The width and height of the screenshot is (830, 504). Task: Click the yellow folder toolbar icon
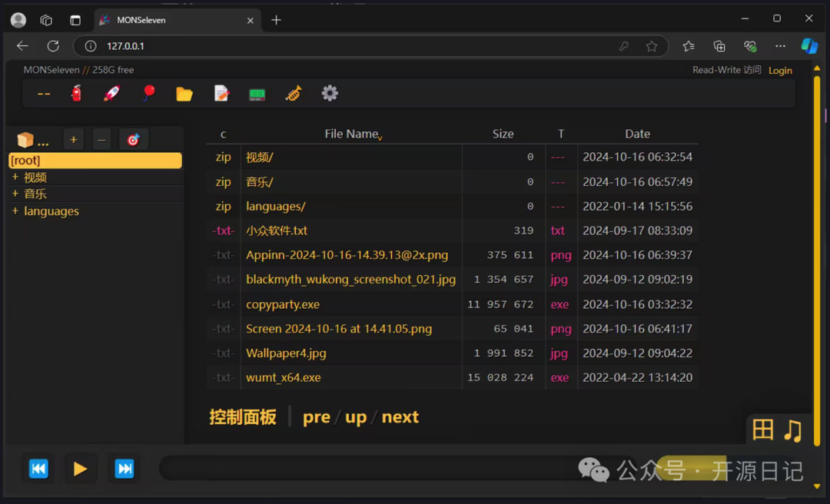184,94
